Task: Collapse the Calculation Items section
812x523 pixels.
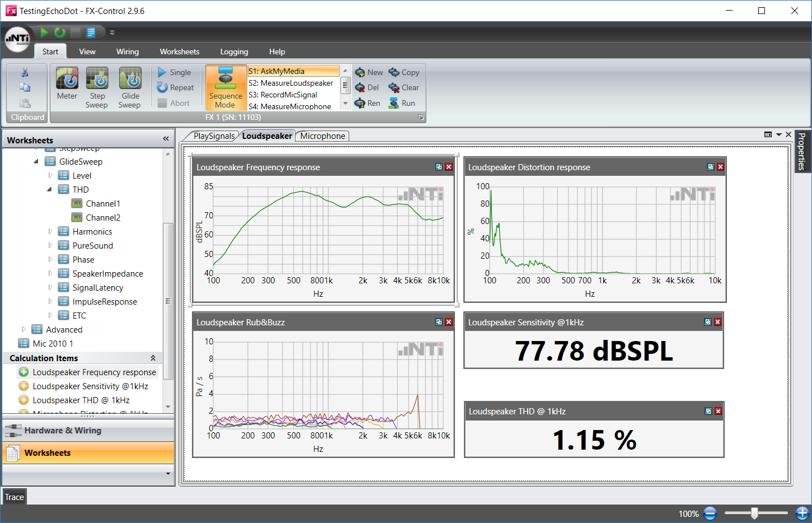Action: (153, 358)
